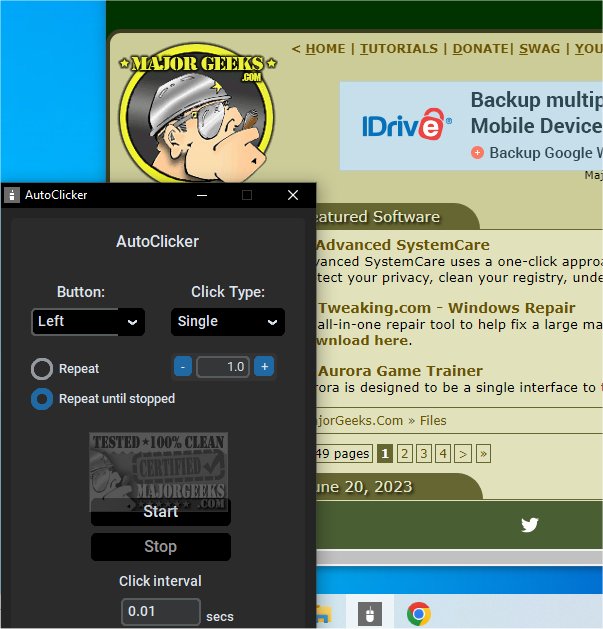Screen dimensions: 603x629
Task: Open the Click Type dropdown showing Single
Action: [228, 321]
